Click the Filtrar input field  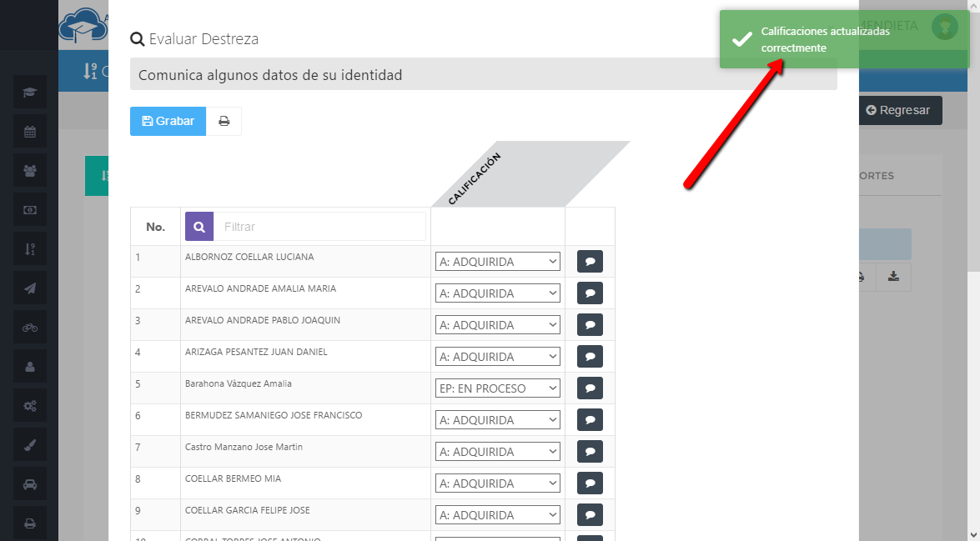coord(319,227)
